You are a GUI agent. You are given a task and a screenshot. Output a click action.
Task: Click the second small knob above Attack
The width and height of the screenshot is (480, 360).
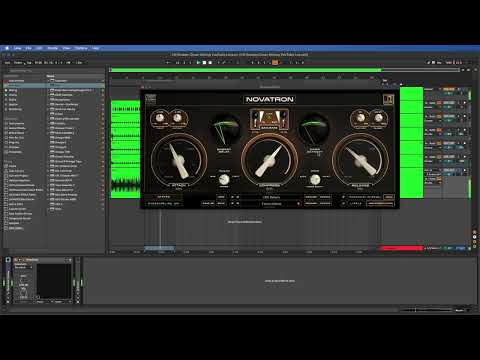[x=177, y=118]
